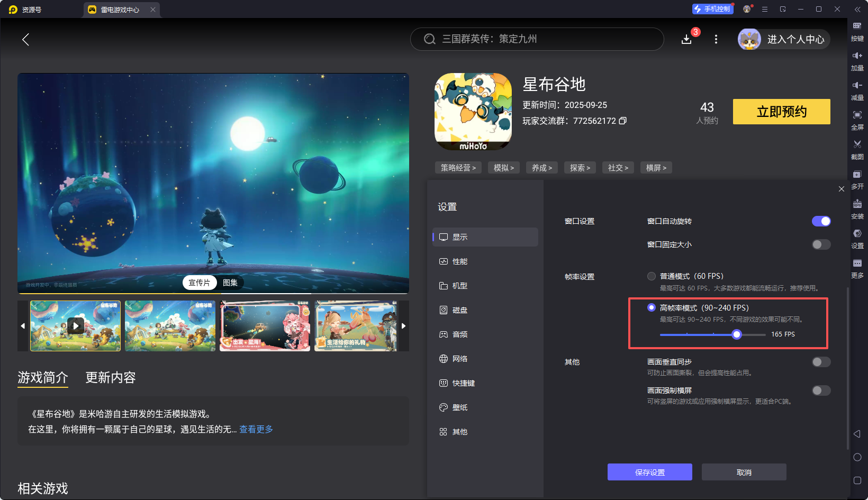Expand the 策略经营 category tag
This screenshot has width=868, height=500.
(458, 167)
